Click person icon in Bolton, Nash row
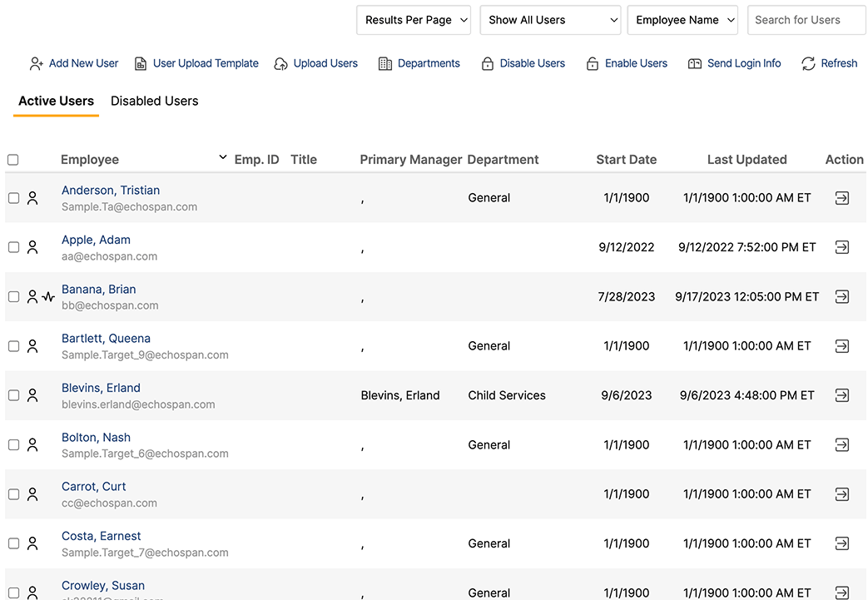Image resolution: width=868 pixels, height=600 pixels. pos(32,445)
